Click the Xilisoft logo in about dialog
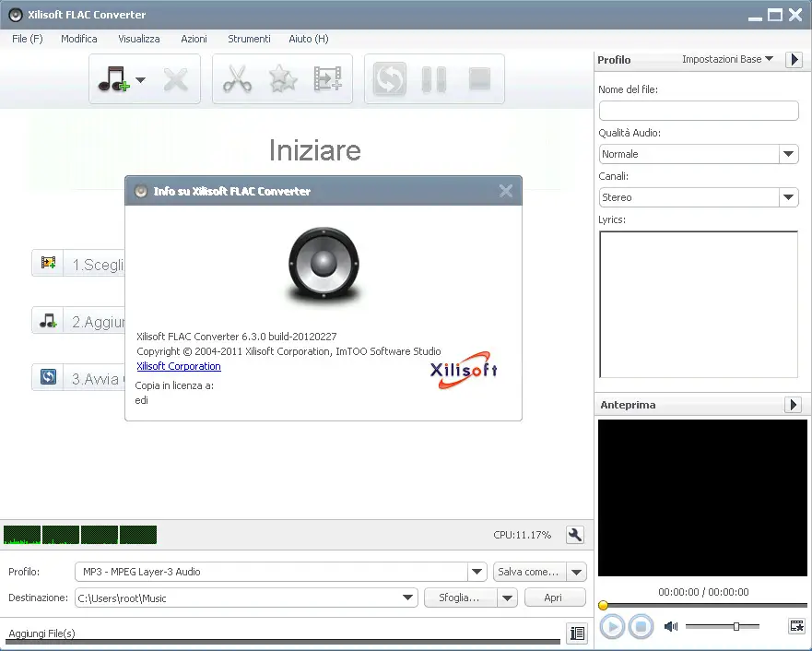The height and width of the screenshot is (651, 812). point(464,370)
